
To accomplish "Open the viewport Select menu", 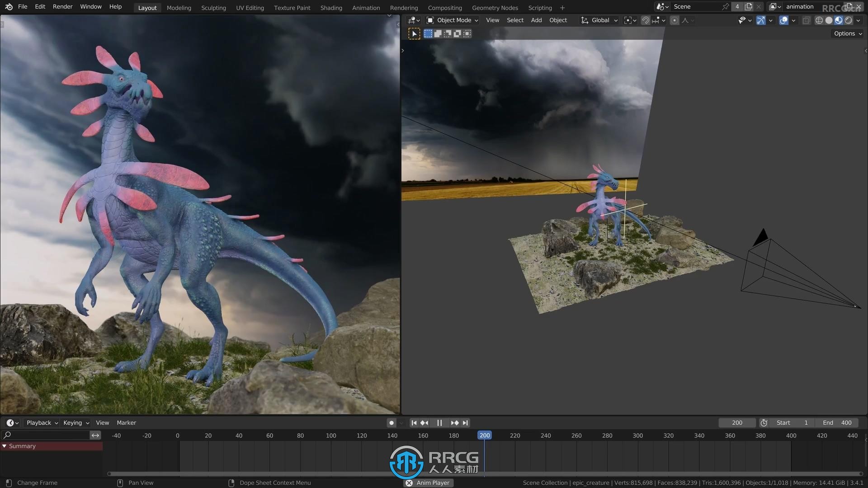I will click(x=515, y=20).
